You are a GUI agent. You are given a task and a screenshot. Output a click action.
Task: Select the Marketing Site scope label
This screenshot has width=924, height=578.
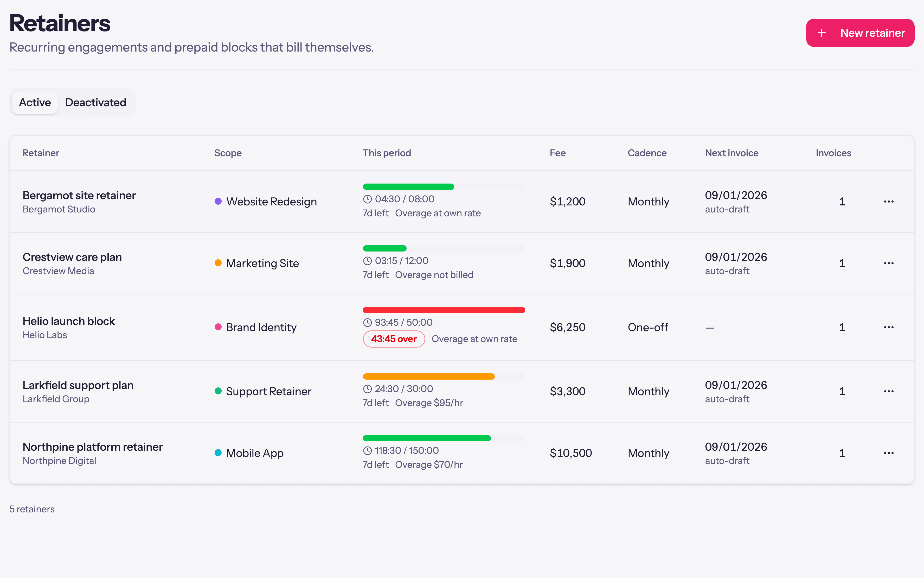click(x=262, y=263)
